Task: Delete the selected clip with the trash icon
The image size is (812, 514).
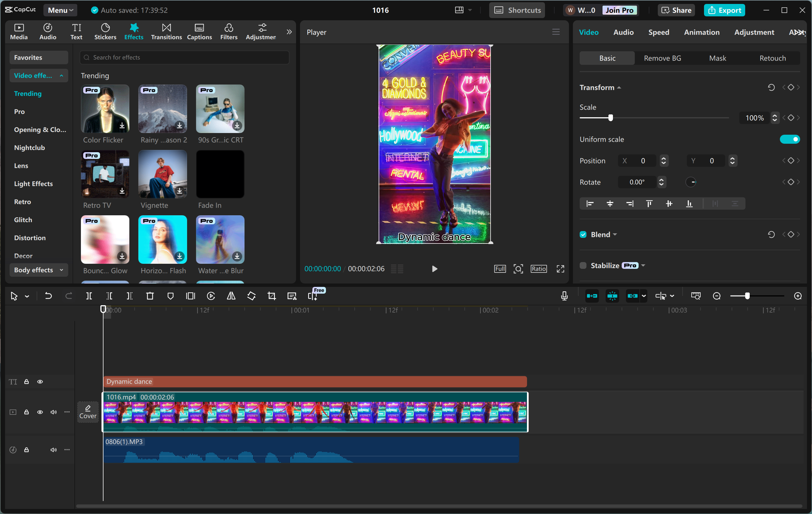Action: 150,296
